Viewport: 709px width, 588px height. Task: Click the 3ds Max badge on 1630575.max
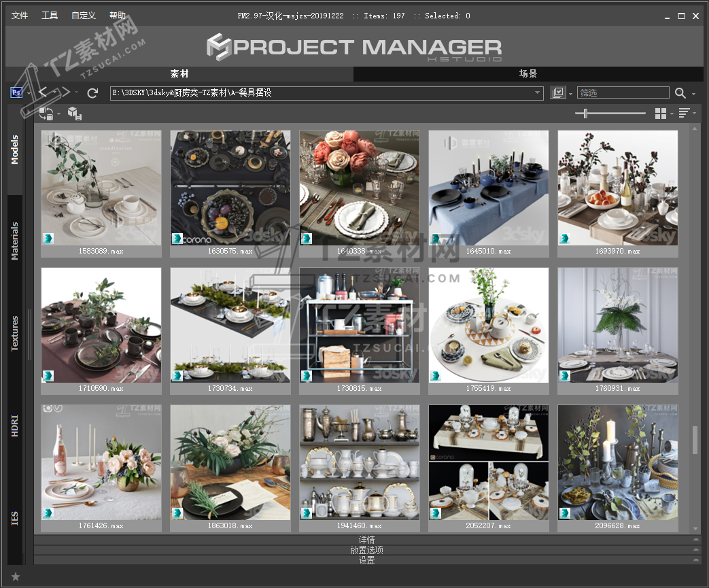[x=177, y=239]
